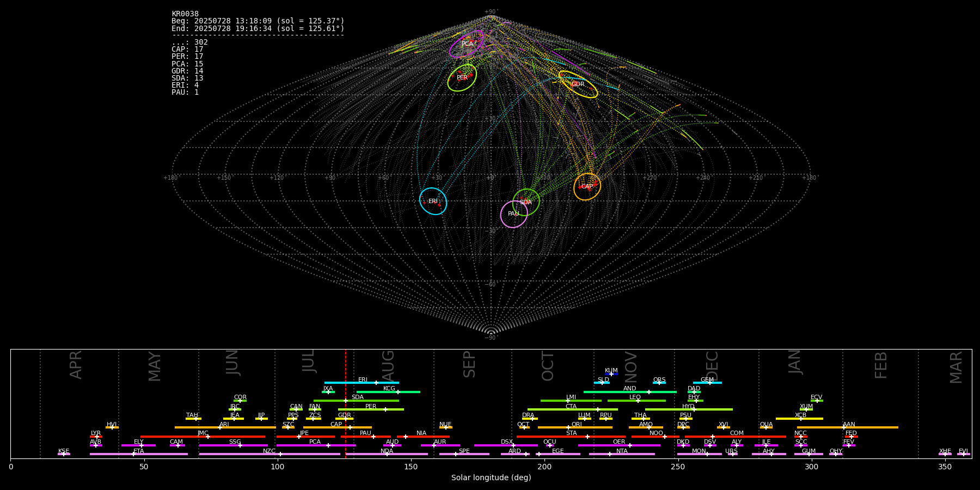This screenshot has height=490, width=980.
Task: Click the AAN orange bar in timeline
Action: click(848, 427)
